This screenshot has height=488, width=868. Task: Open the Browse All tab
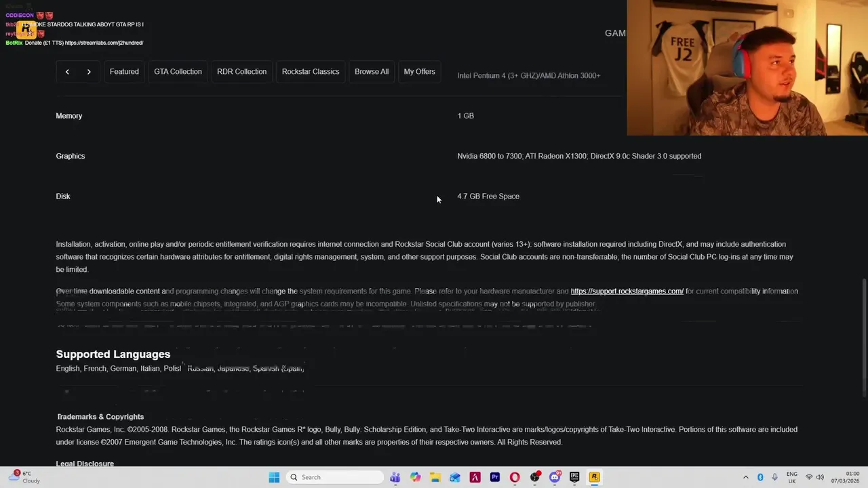(x=372, y=72)
